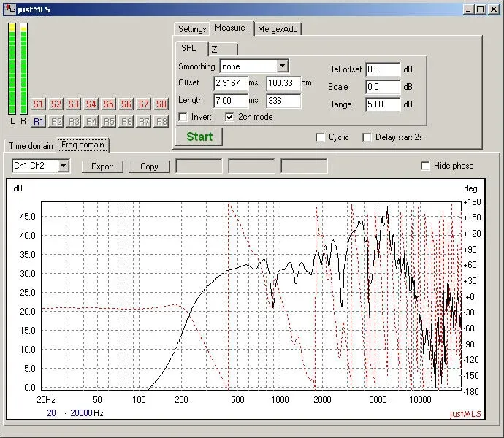Click the last empty readout box
Image resolution: width=504 pixels, height=438 pixels.
304,166
